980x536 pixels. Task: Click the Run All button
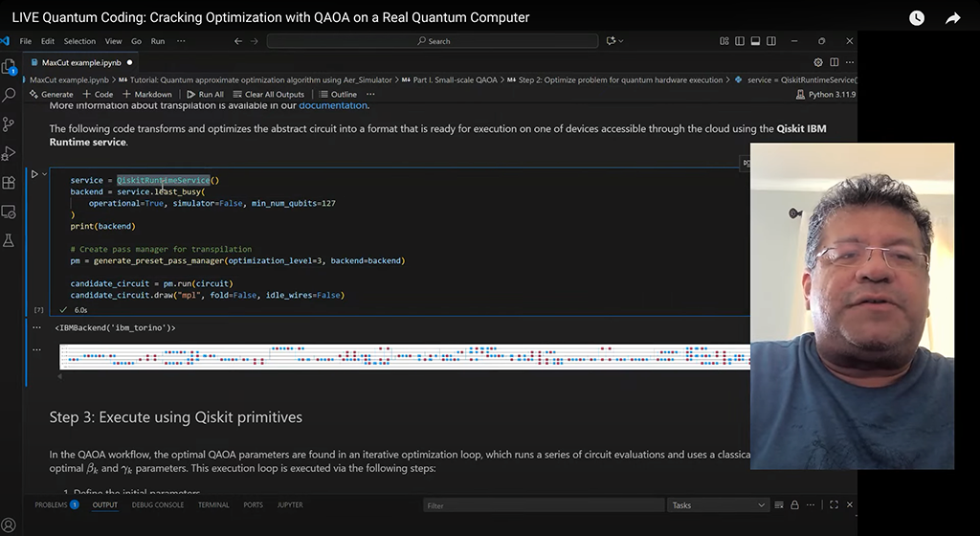tap(205, 95)
